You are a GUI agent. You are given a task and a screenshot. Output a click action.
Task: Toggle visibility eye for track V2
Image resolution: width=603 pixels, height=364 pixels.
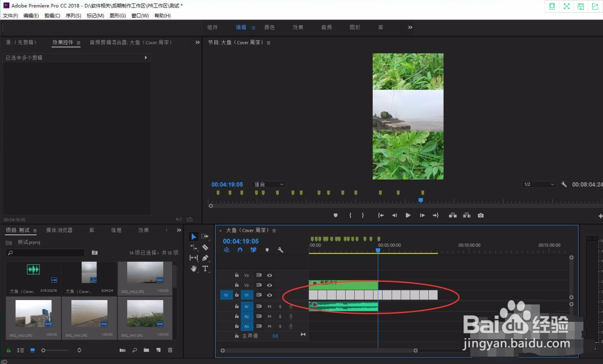click(x=269, y=285)
